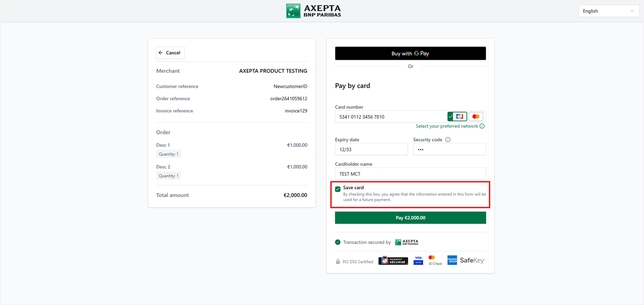Click the PCI DSS Certified lock icon
This screenshot has width=644, height=305.
(x=338, y=262)
